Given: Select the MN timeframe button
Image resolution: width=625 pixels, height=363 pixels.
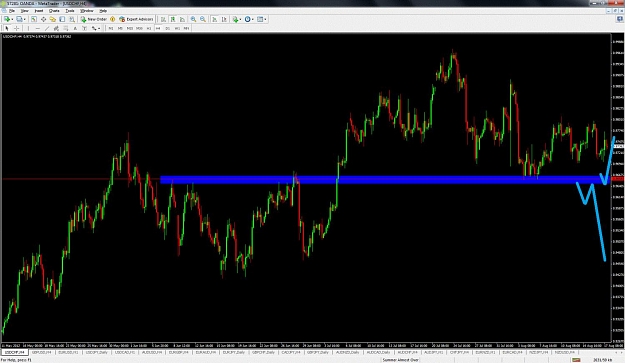Looking at the screenshot, I should [x=186, y=28].
